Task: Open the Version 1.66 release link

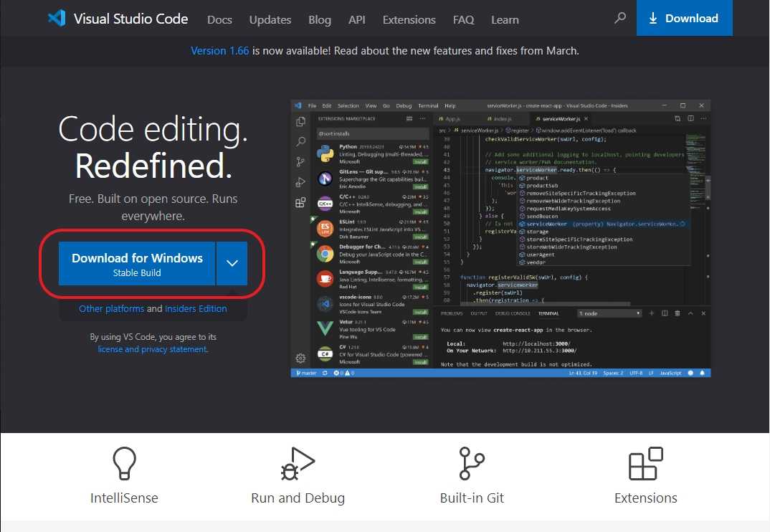Action: [x=219, y=51]
